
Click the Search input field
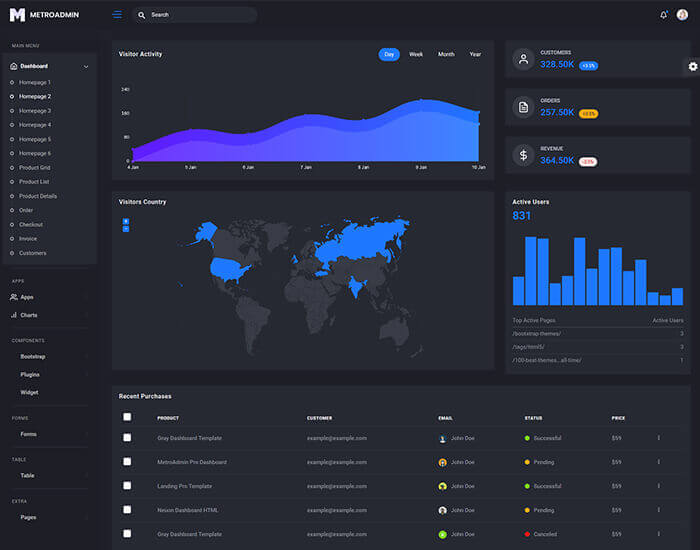pyautogui.click(x=200, y=15)
